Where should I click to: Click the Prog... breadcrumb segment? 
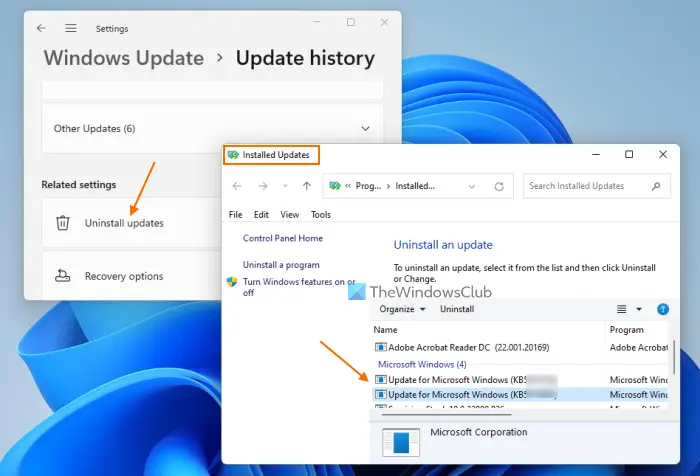[x=368, y=186]
